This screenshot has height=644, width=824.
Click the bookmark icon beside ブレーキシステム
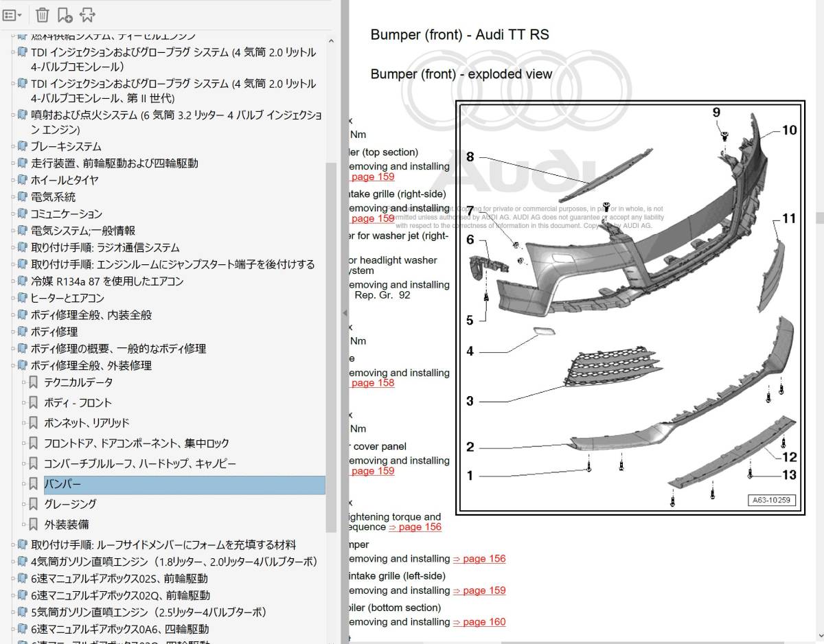click(23, 146)
